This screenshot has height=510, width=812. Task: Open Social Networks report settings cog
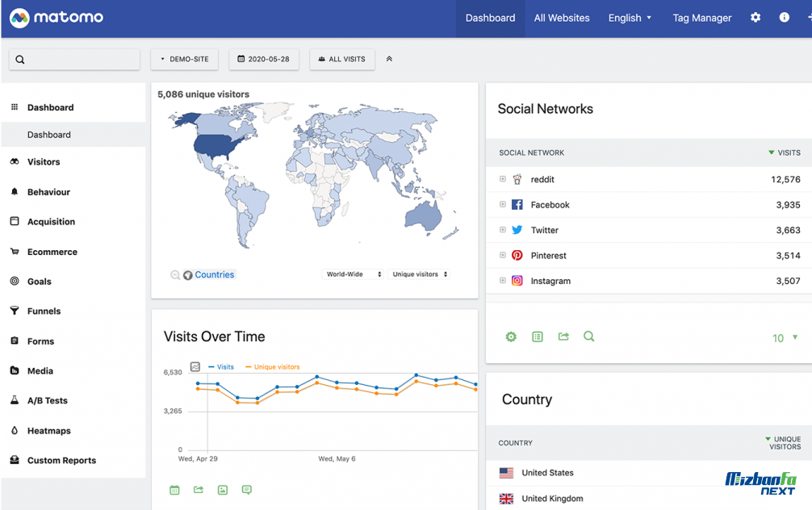[x=511, y=337]
